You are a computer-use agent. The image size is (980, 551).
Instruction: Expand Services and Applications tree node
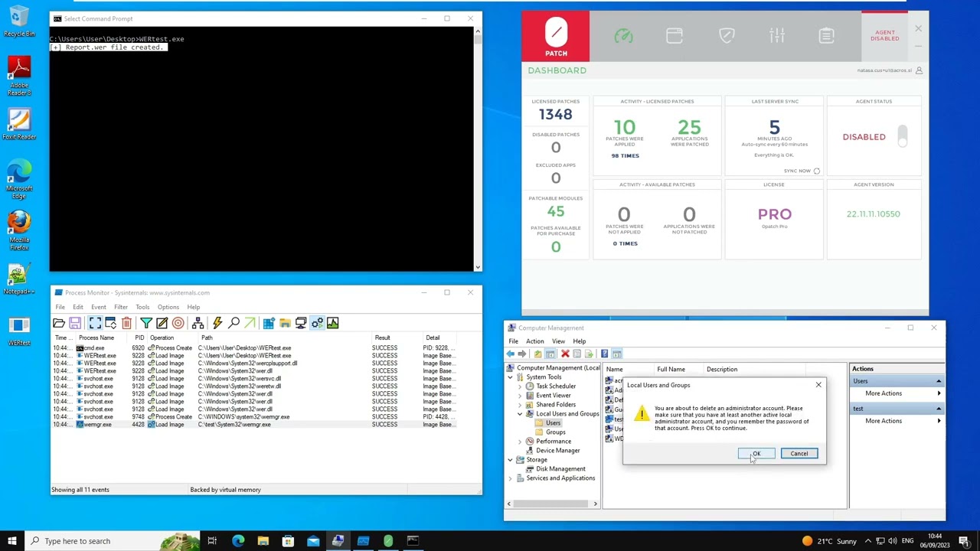[x=510, y=478]
